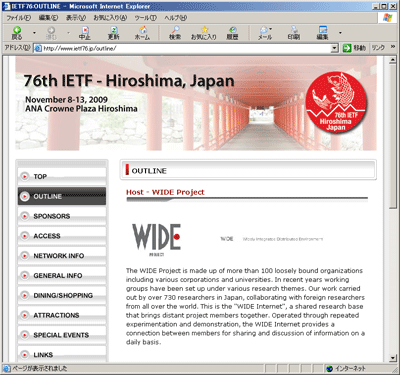Click the Forward (進む) toolbar button

51,33
